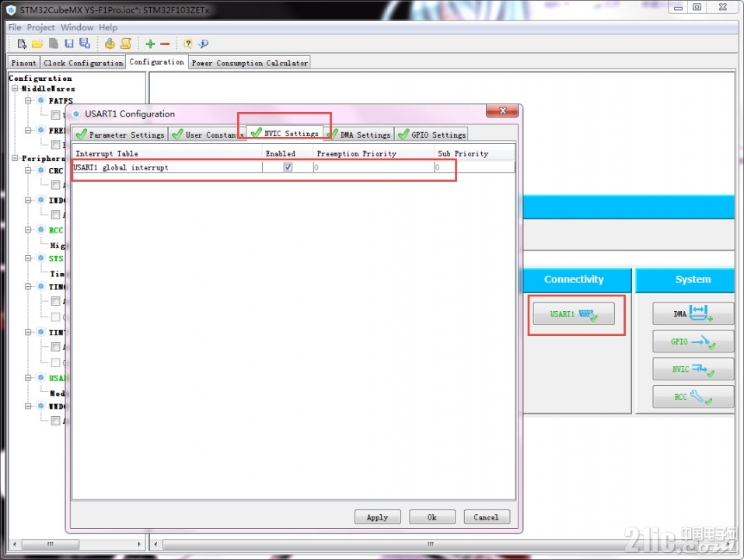Collapse the CRC tree node
The height and width of the screenshot is (560, 744).
[x=28, y=170]
